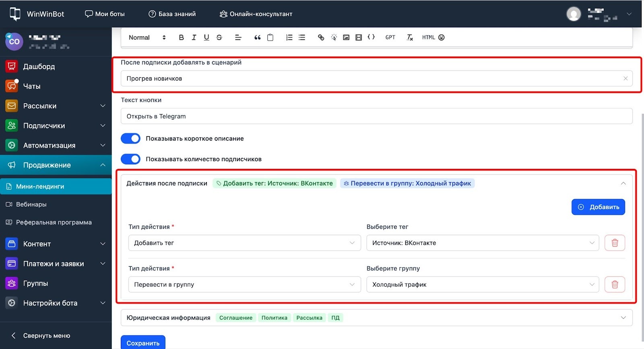Click the insert image icon in toolbar
Screen dimensions: 644x349
coord(346,37)
